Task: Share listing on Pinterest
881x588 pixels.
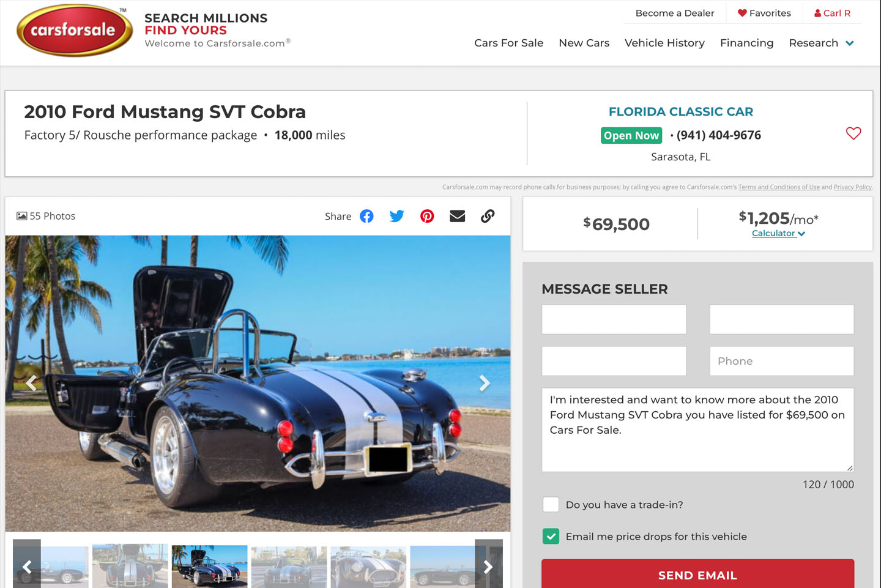Action: tap(427, 216)
